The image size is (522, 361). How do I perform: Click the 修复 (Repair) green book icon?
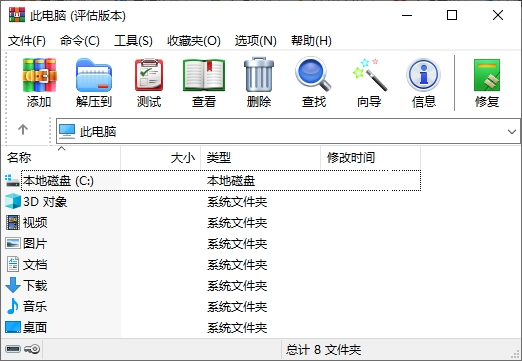coord(487,75)
